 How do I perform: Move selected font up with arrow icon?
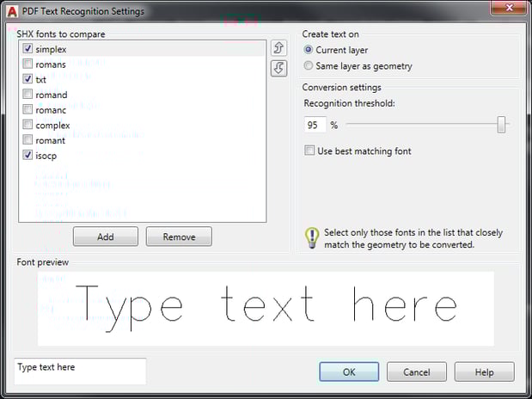click(x=279, y=48)
